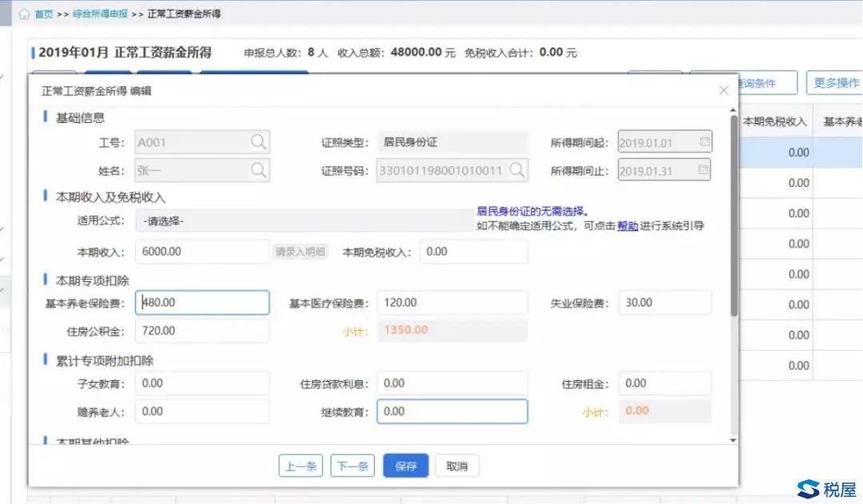This screenshot has height=504, width=863.
Task: Open the 更多操作 menu
Action: 835,83
